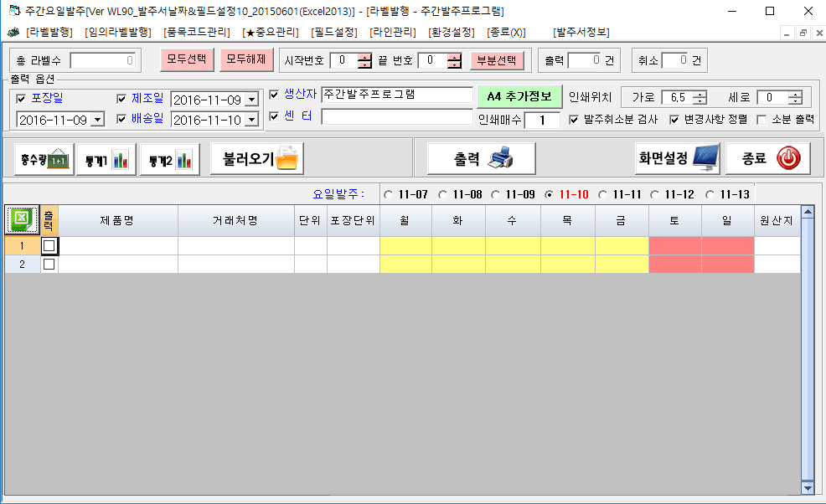Open the 통계2 statistics chart

pos(169,158)
